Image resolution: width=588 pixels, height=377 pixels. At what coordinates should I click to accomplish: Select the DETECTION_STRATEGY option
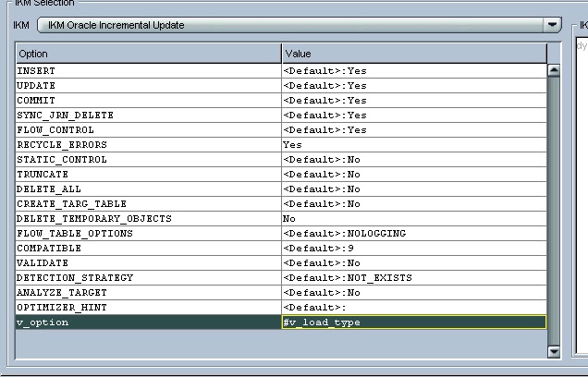pos(149,278)
